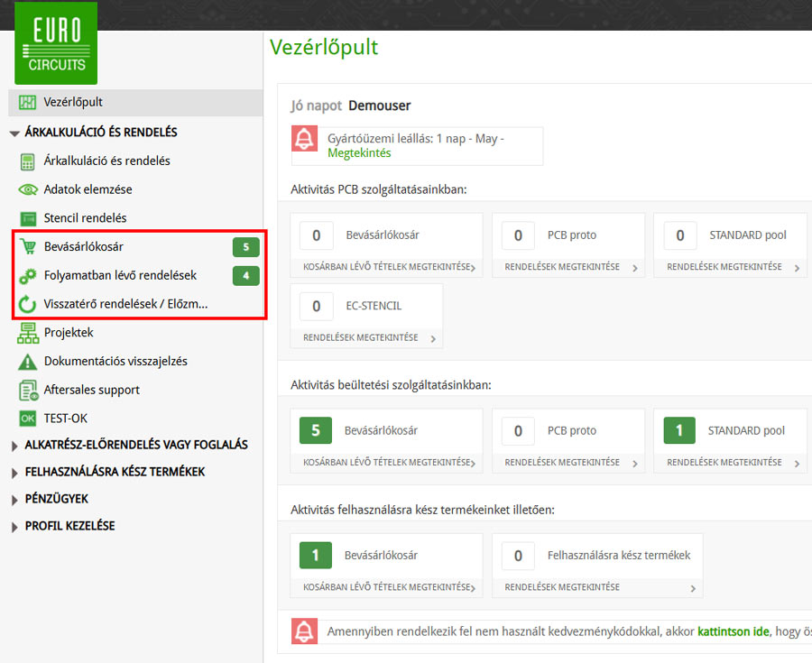Click the chevron in EC-STENCIL RENDELÉSEK MEGTEKINTÉSE
Image resolution: width=812 pixels, height=663 pixels.
tap(433, 339)
